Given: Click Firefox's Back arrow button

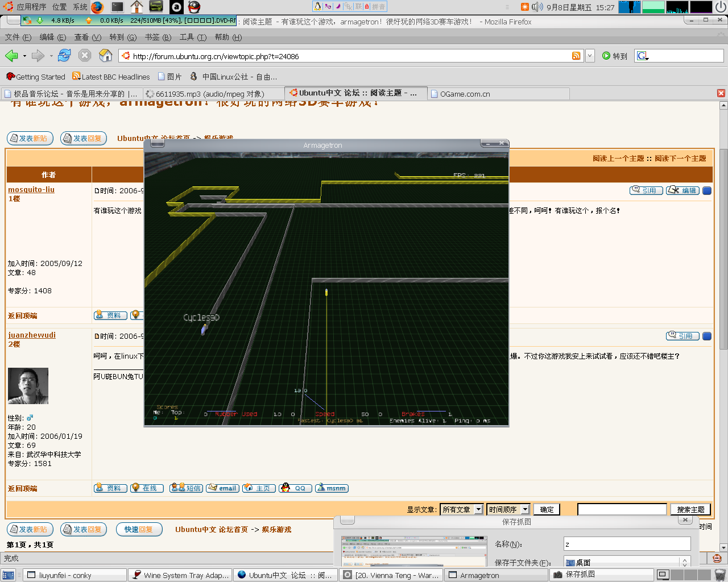Looking at the screenshot, I should (11, 56).
